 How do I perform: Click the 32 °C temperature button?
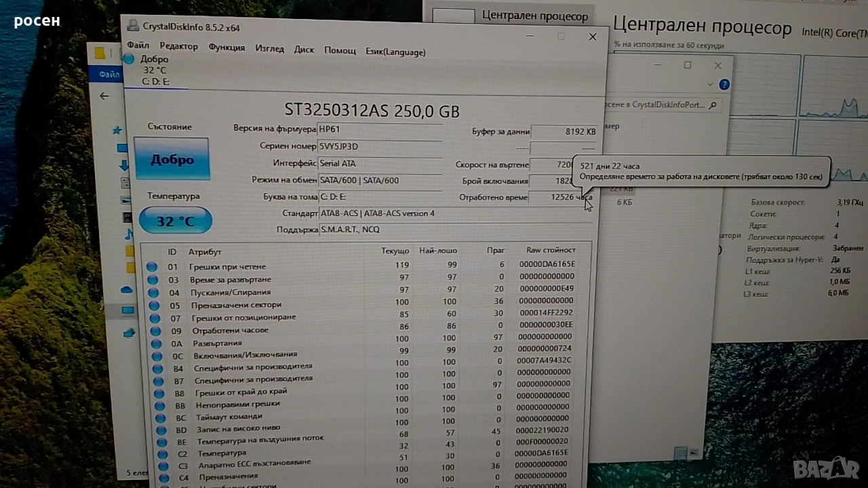175,221
